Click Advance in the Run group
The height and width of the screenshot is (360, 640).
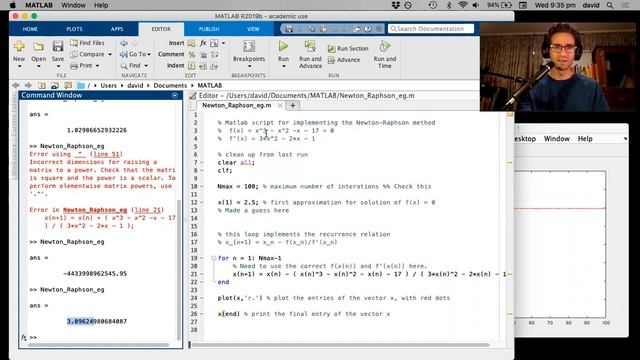[x=344, y=60]
